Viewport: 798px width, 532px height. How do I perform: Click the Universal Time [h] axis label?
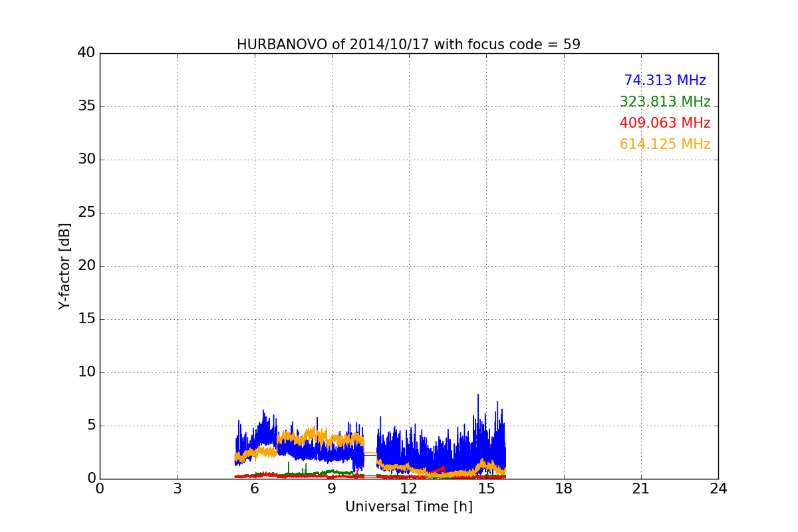click(x=408, y=507)
